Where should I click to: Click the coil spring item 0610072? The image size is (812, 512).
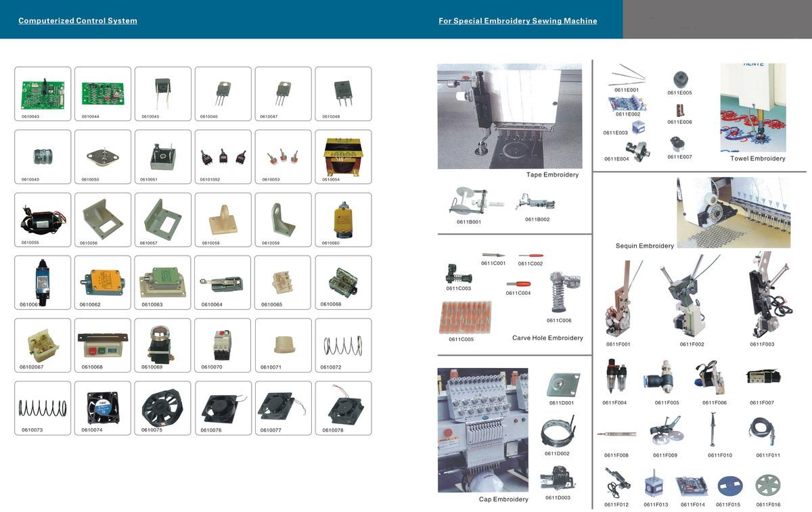pyautogui.click(x=343, y=346)
